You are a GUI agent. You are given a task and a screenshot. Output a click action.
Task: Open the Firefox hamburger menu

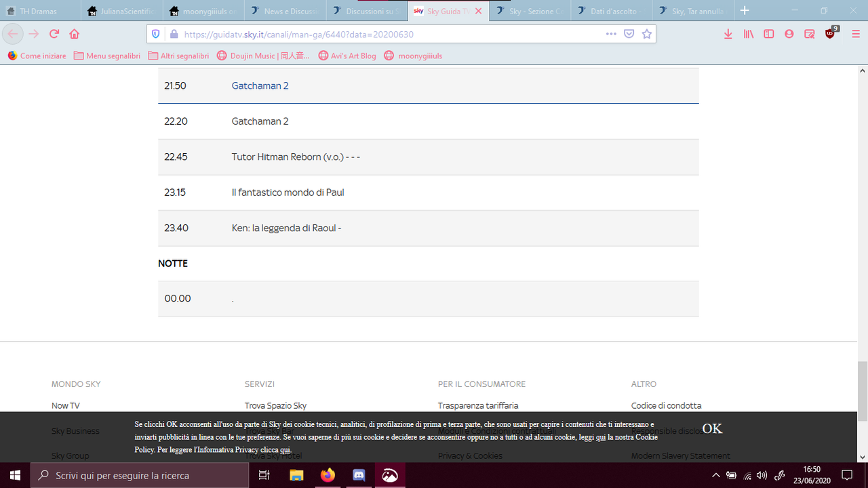pos(855,34)
